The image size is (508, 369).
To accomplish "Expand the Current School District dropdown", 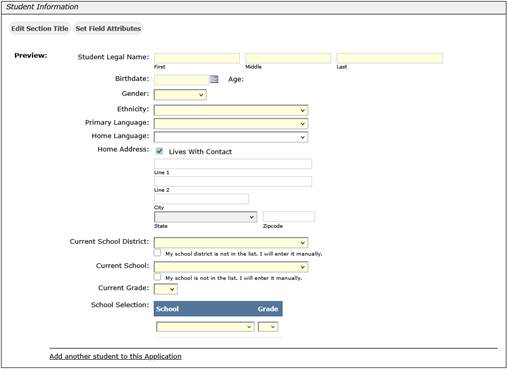I will (231, 243).
